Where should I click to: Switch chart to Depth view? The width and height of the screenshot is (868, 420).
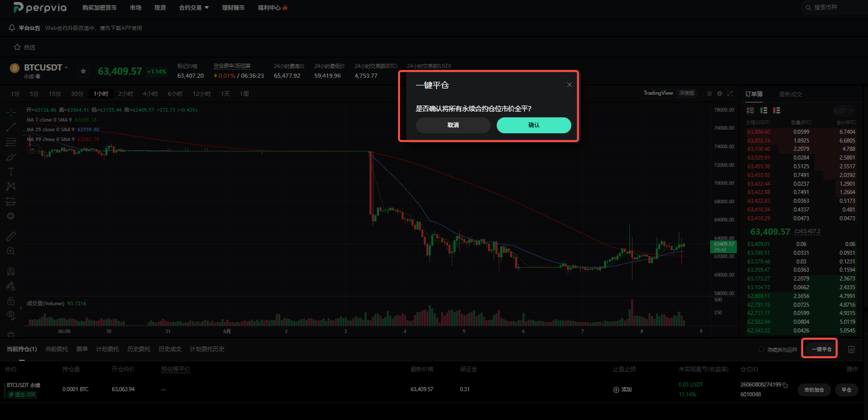coord(686,93)
